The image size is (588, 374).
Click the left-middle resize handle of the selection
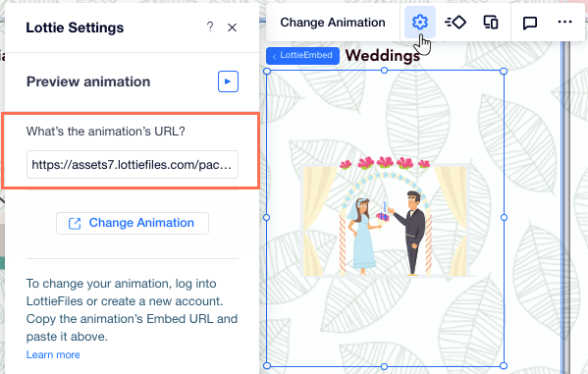[x=267, y=218]
